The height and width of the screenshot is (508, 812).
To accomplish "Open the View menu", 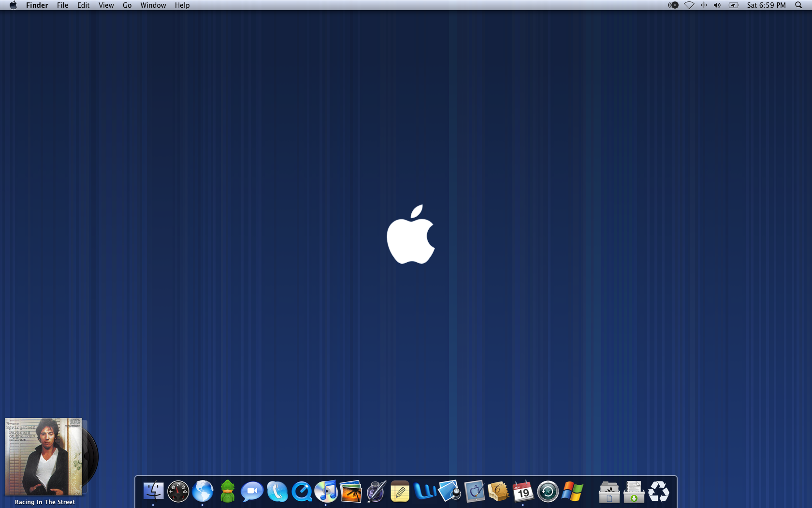I will pyautogui.click(x=106, y=5).
